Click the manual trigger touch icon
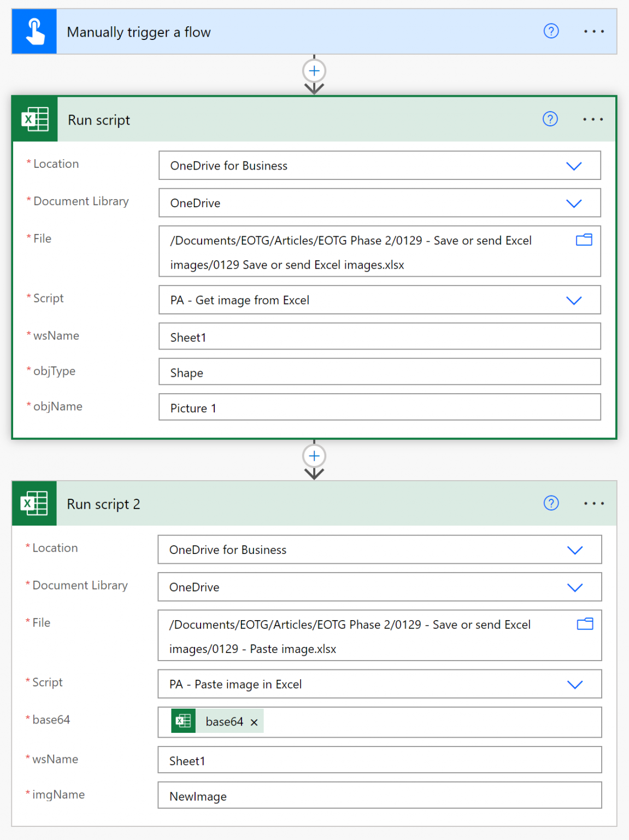 [x=34, y=31]
